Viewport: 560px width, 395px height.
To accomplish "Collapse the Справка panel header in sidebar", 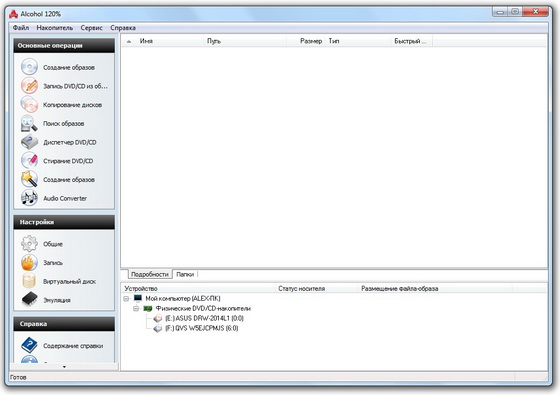I will click(x=64, y=324).
